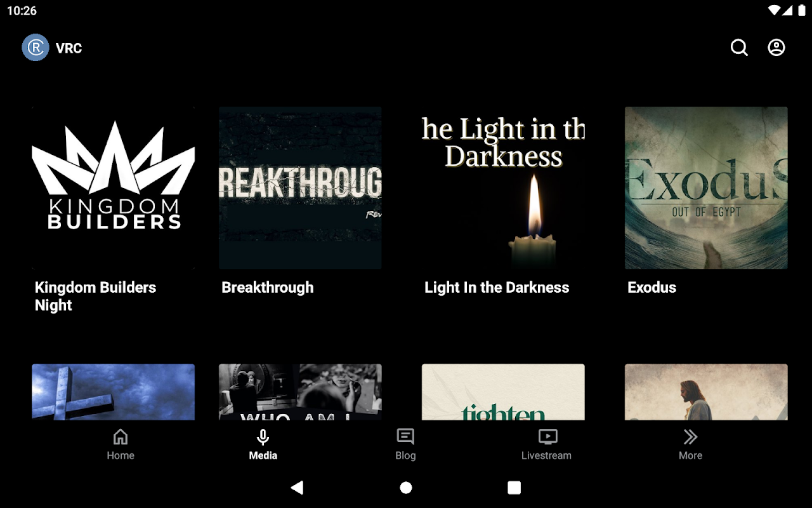Open the Exodus Out of Egypt artwork
The width and height of the screenshot is (812, 508).
click(706, 188)
